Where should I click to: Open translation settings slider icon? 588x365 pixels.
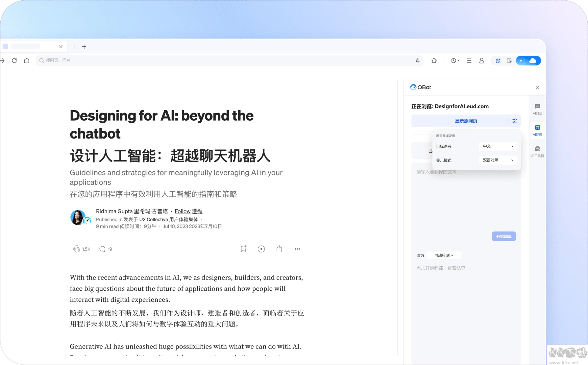[x=515, y=121]
